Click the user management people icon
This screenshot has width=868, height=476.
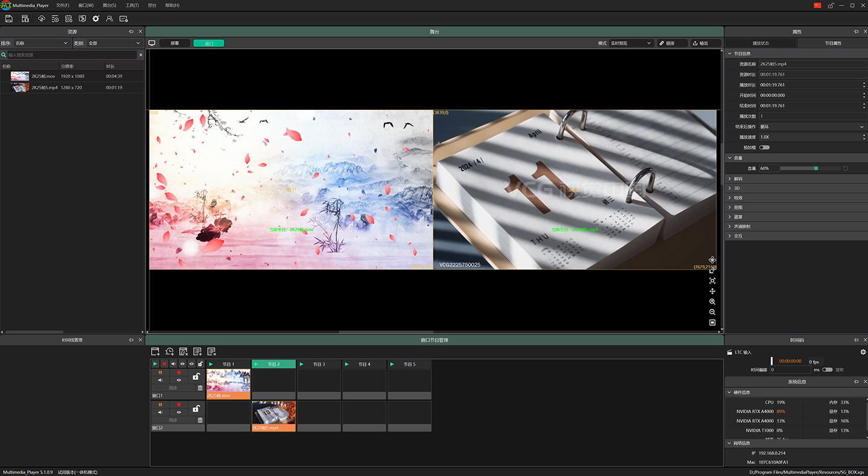(x=109, y=19)
